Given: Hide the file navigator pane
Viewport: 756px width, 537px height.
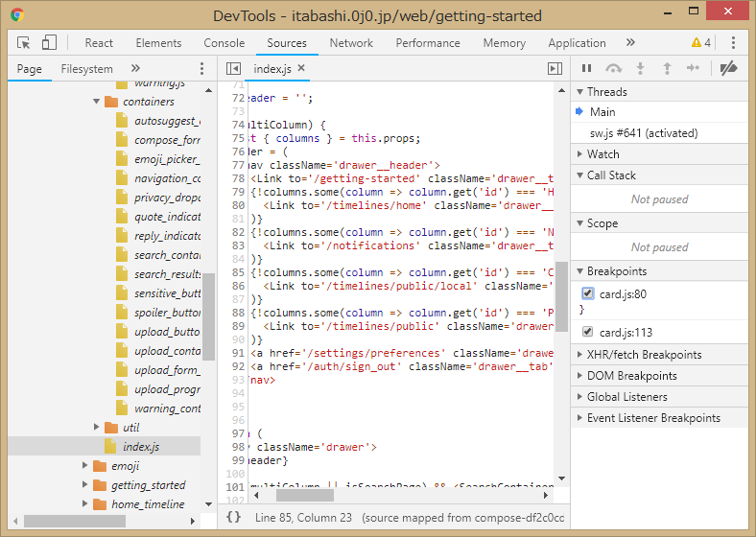Looking at the screenshot, I should pyautogui.click(x=232, y=69).
